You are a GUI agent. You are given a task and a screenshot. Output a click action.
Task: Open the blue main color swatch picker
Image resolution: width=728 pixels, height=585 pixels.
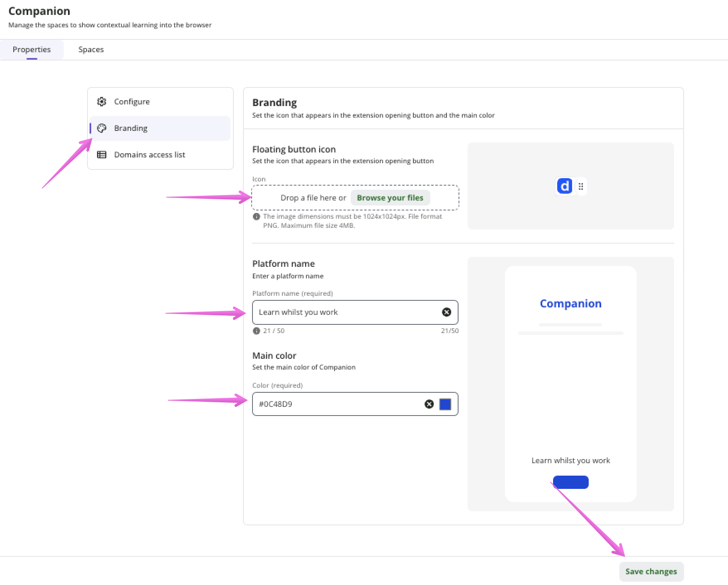[x=445, y=404]
